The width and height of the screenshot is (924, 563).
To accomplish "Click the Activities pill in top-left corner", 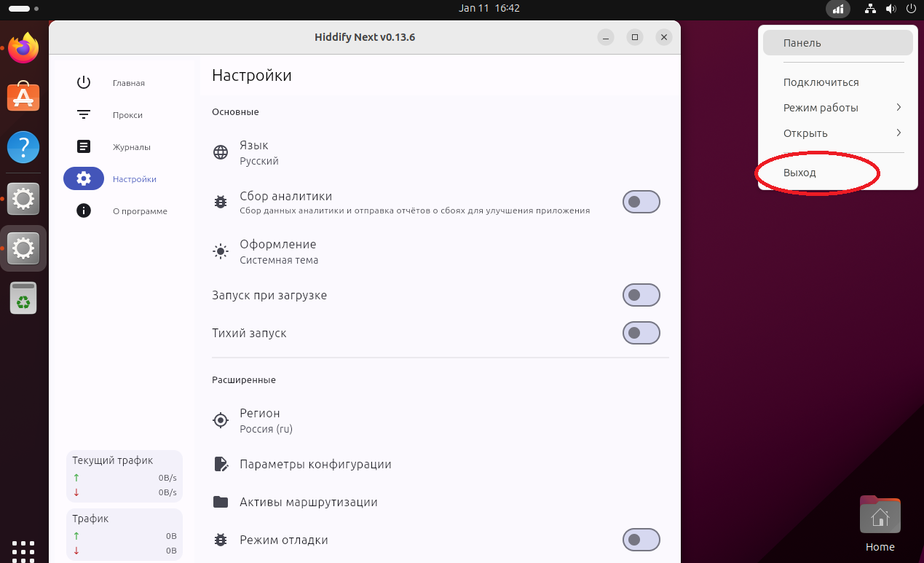I will pyautogui.click(x=23, y=9).
